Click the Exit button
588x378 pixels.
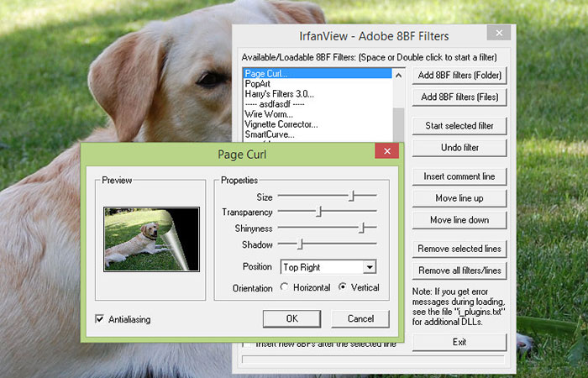tap(459, 343)
